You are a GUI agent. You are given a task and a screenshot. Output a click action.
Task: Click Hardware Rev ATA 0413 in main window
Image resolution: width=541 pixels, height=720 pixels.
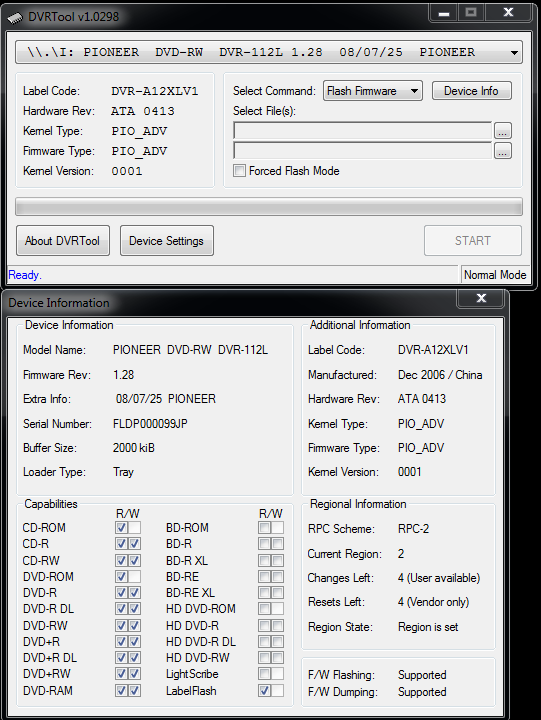[143, 111]
